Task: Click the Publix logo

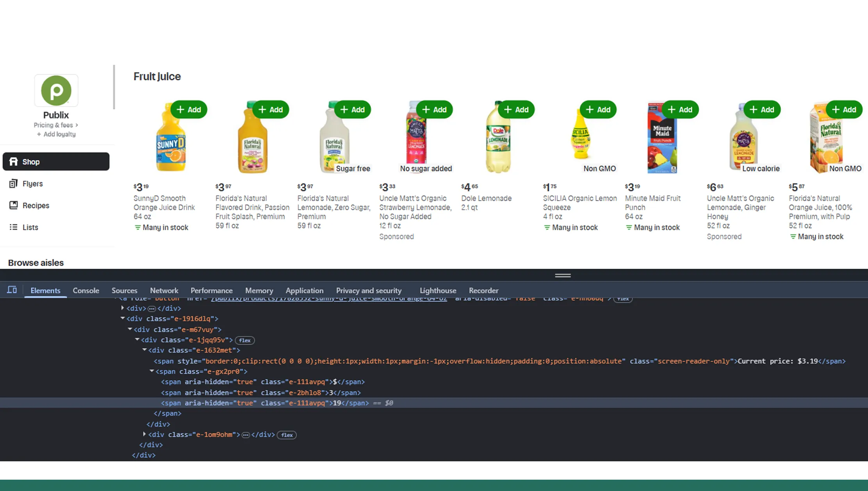Action: click(56, 90)
